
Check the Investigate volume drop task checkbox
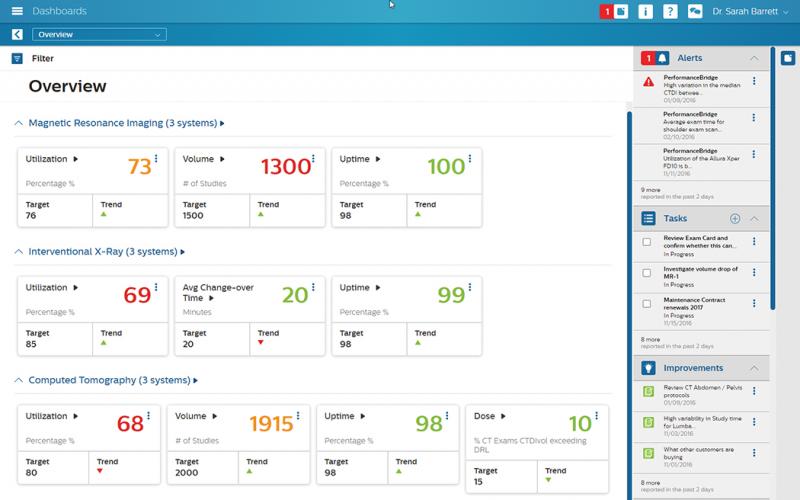tap(647, 273)
